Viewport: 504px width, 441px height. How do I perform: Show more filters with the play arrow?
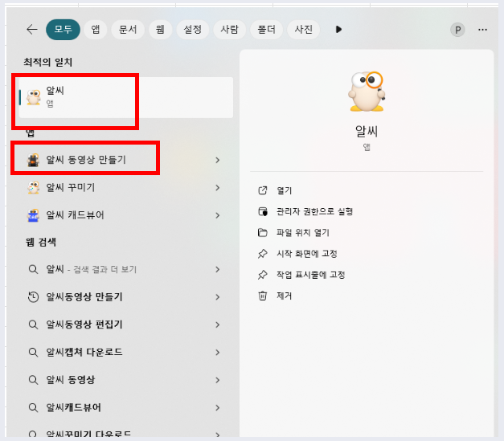[338, 30]
